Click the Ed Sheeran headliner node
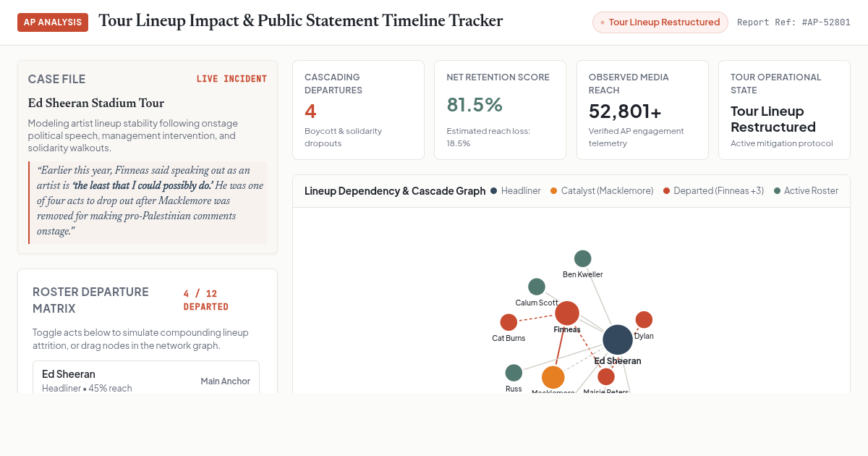868x456 pixels. 618,339
